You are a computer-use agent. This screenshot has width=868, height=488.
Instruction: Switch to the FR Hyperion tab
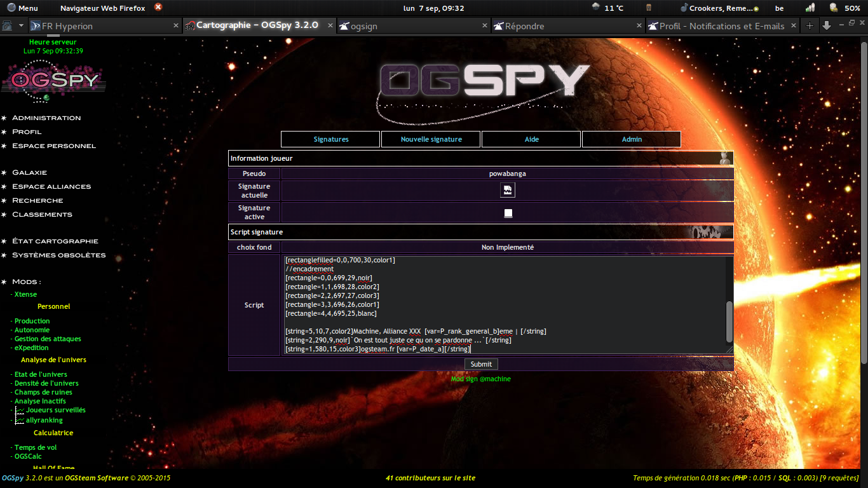click(x=105, y=26)
